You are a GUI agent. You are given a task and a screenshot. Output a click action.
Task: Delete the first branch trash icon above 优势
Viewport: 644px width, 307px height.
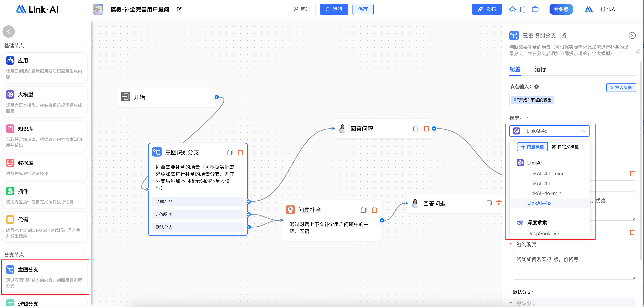632,173
